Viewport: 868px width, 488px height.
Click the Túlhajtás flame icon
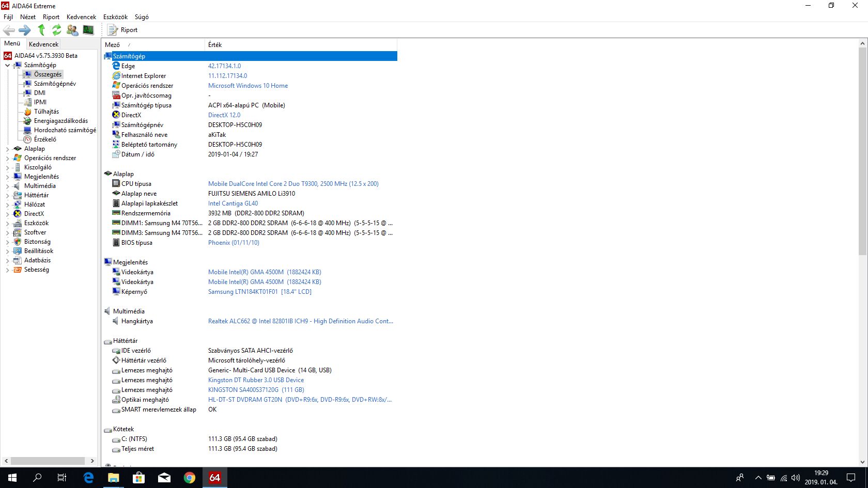[x=27, y=112]
